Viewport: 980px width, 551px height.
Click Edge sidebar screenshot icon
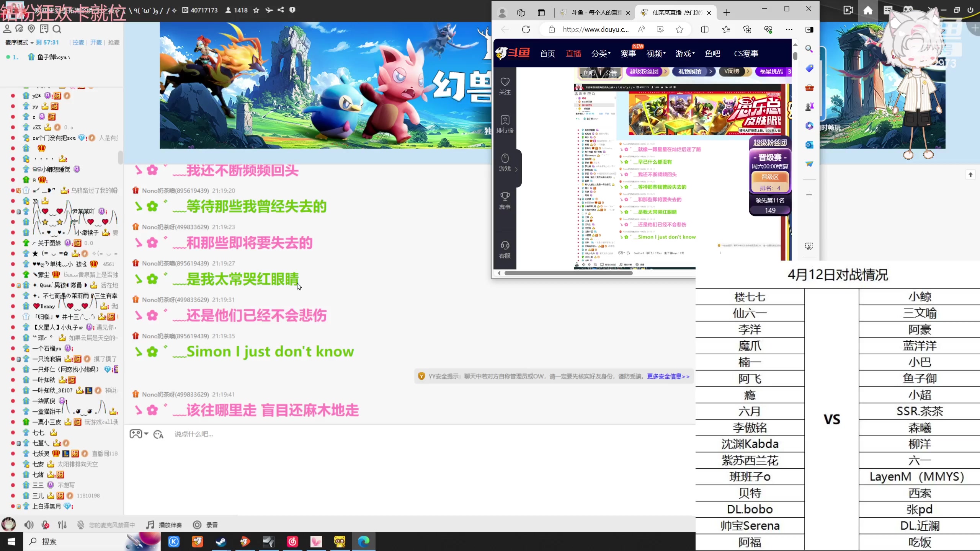tap(809, 246)
